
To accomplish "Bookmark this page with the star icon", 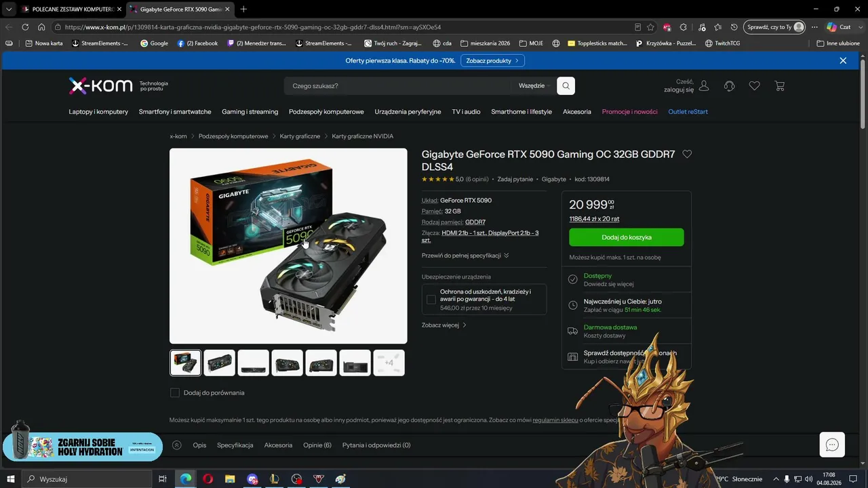I will 651,27.
